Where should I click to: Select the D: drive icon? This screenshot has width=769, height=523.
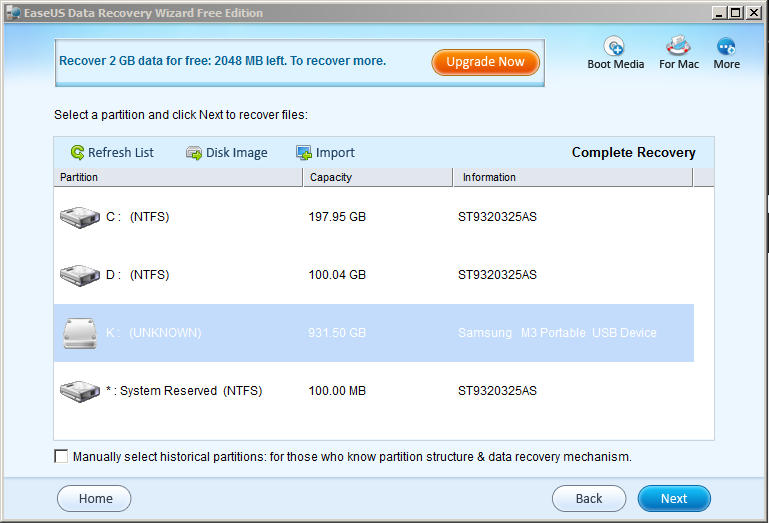tap(79, 275)
